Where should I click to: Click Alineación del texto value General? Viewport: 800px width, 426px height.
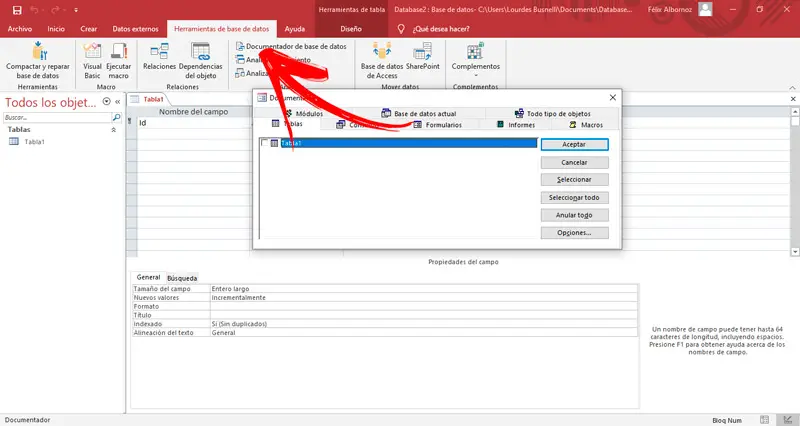pyautogui.click(x=423, y=333)
